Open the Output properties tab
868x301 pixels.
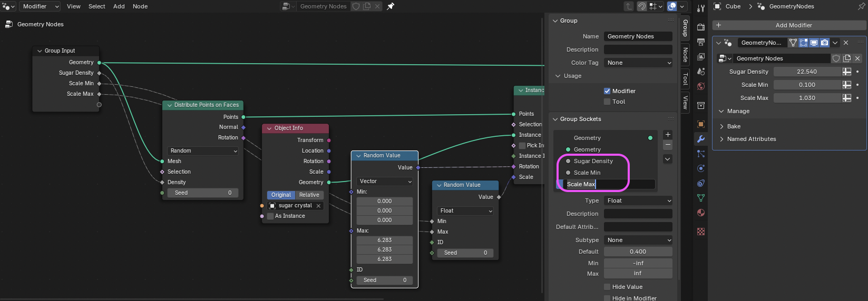(700, 42)
